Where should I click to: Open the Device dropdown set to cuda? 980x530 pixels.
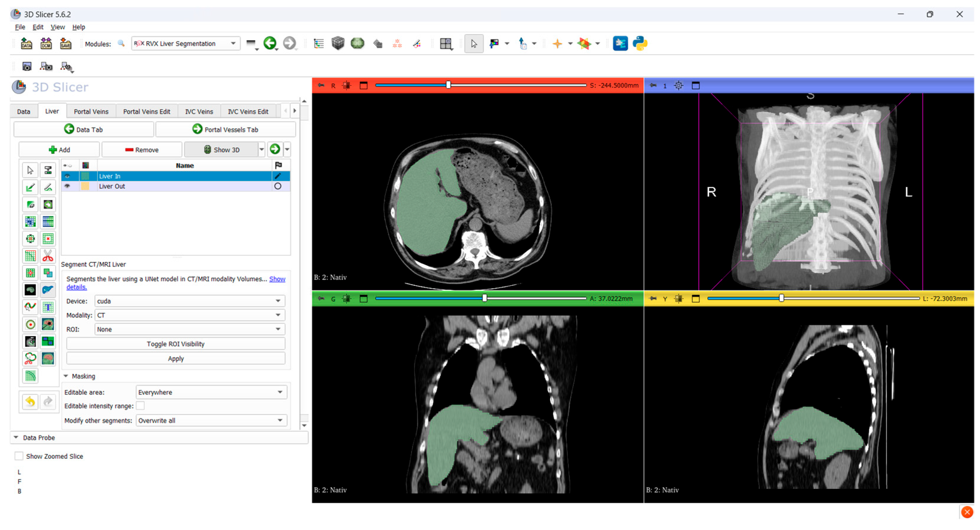tap(189, 301)
